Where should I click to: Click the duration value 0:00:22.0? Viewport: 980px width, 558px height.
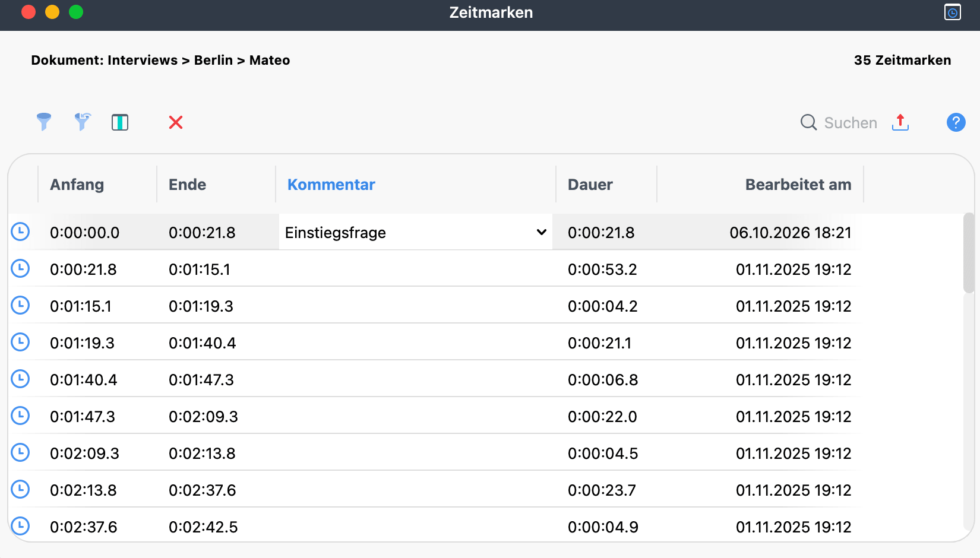point(602,417)
